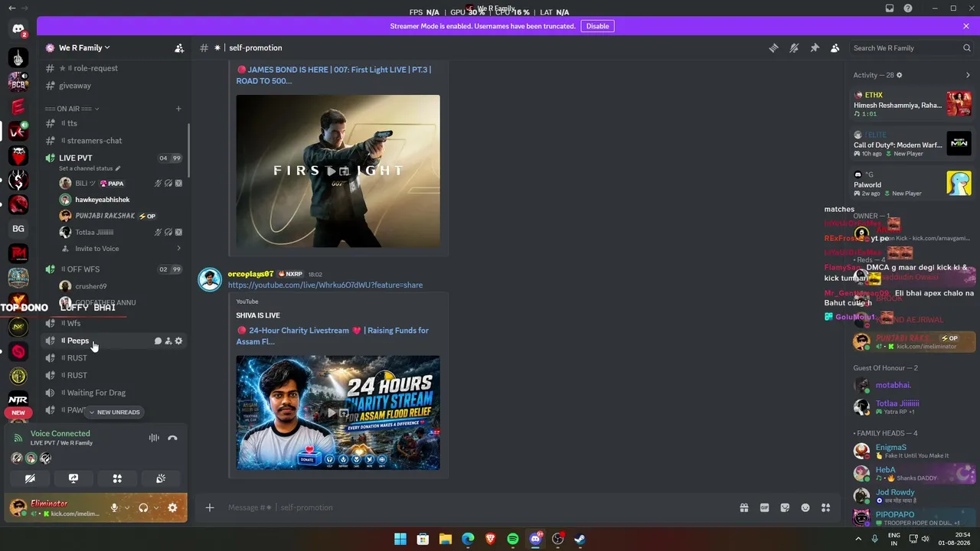Toggle the member list icon
Image resolution: width=980 pixels, height=551 pixels.
pyautogui.click(x=835, y=47)
